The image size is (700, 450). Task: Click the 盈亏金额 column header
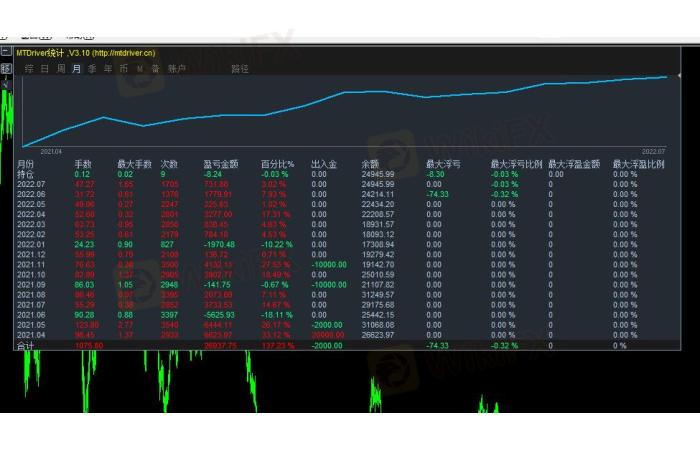click(x=220, y=164)
